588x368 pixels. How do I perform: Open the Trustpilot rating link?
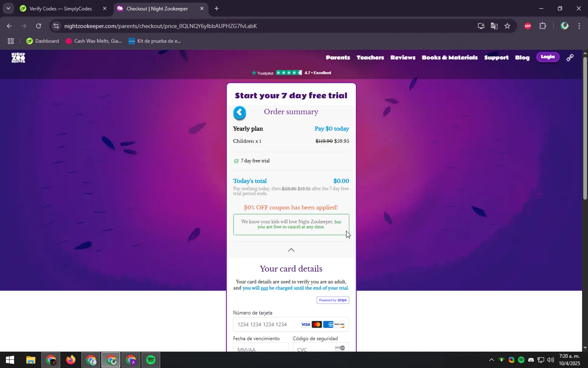click(291, 73)
